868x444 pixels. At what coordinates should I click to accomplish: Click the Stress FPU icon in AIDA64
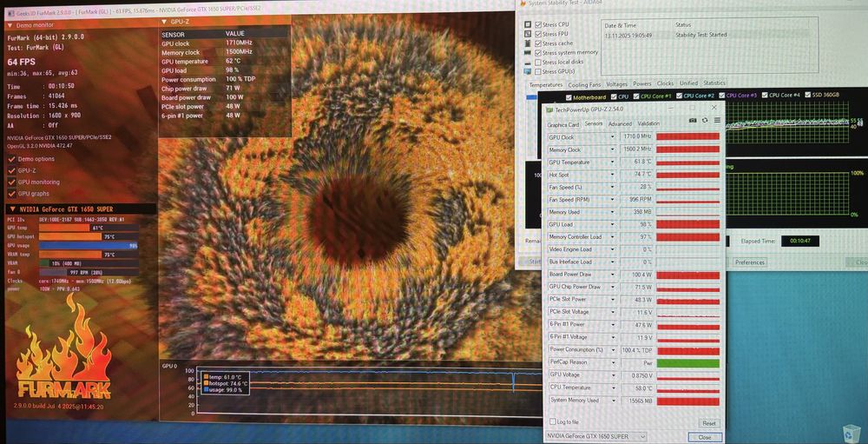coord(528,34)
